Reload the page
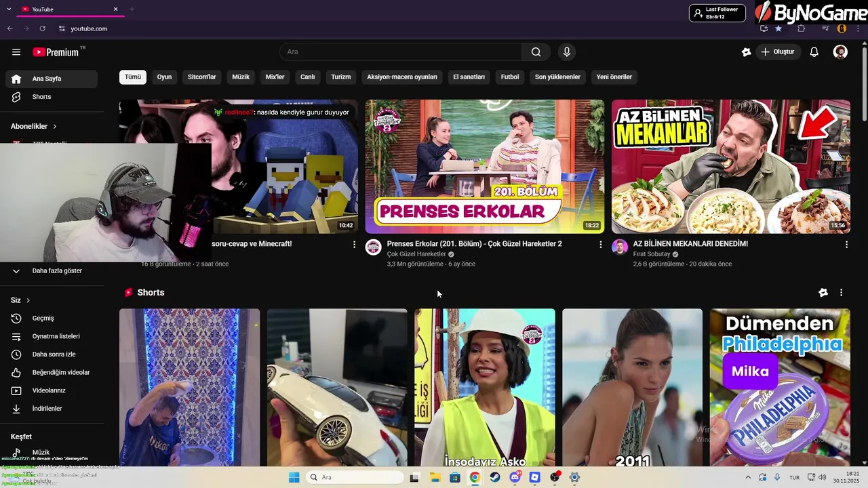This screenshot has width=868, height=488. tap(43, 28)
